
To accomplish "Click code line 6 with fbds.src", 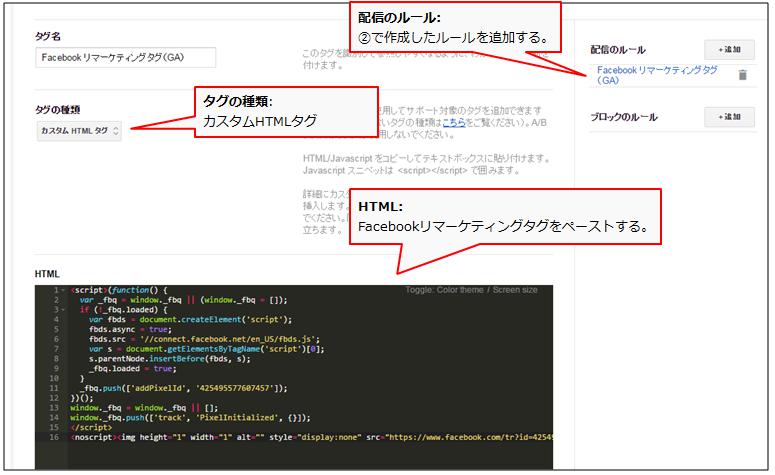I will pos(204,339).
